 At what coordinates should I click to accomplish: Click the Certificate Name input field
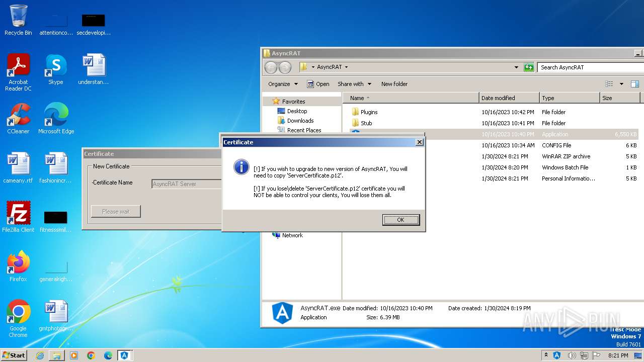pos(186,184)
